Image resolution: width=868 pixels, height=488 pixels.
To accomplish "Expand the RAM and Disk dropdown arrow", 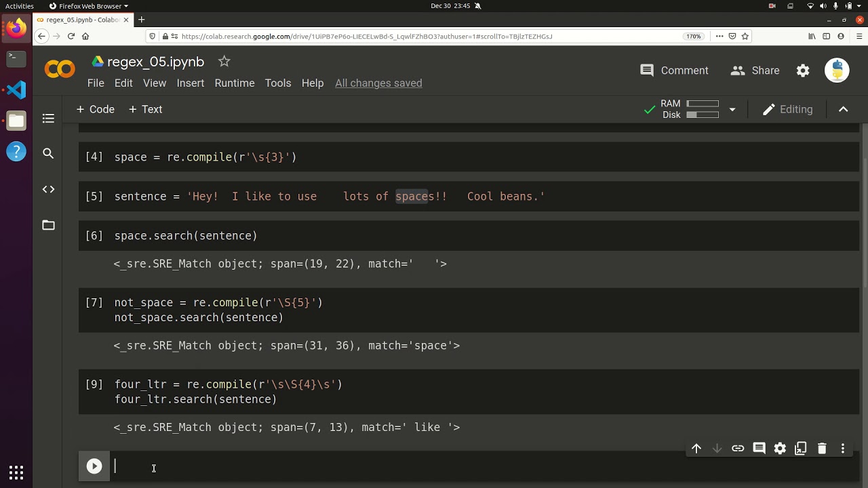I will [x=732, y=109].
